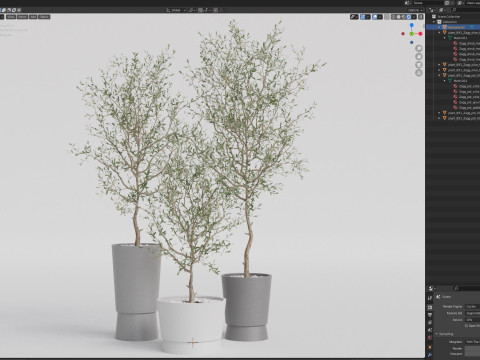Open the properties editor type dropdown

432,288
